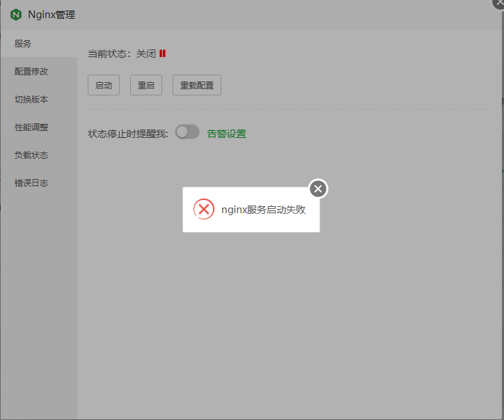Click the 重启 button
Image resolution: width=504 pixels, height=420 pixels.
coord(146,85)
